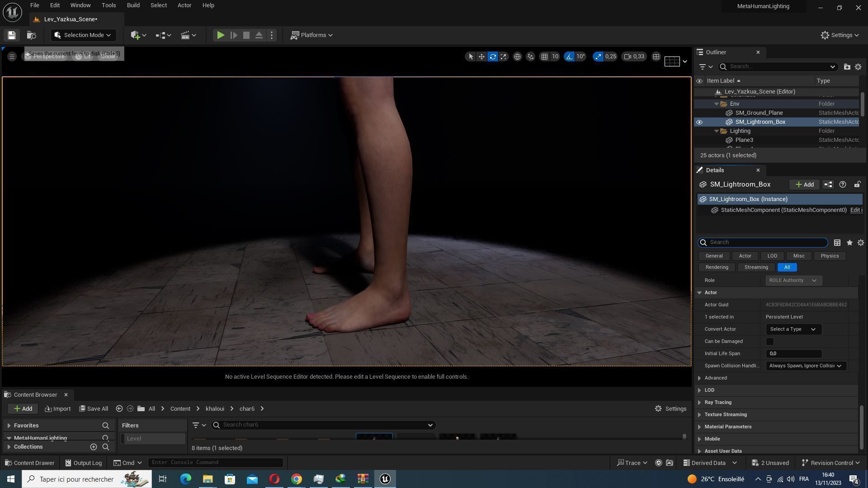Open the Build menu

(x=133, y=5)
